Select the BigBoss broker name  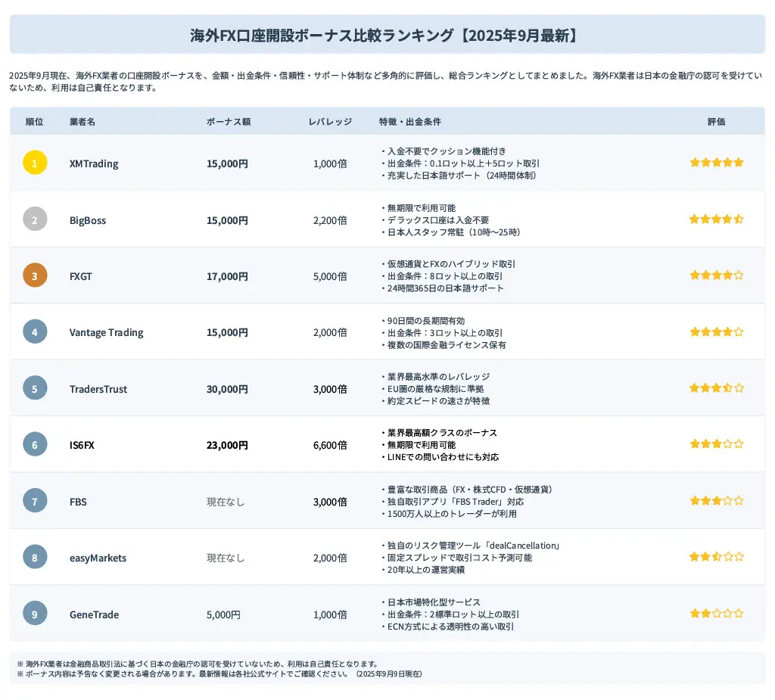[88, 220]
